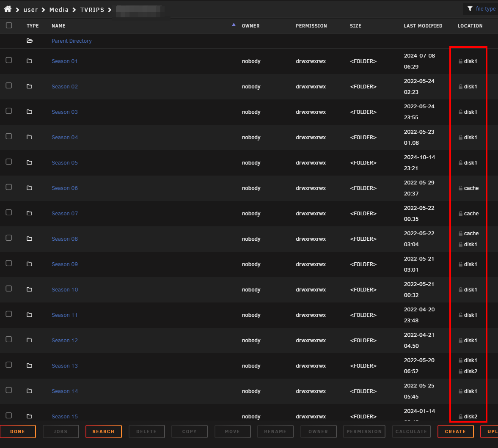
Task: Click lock icon beside disk1 for Season 09
Action: click(460, 264)
